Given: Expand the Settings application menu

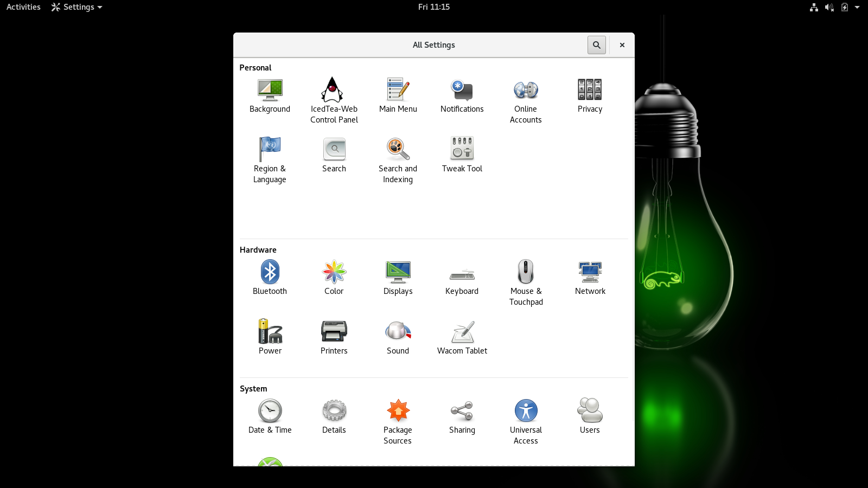Looking at the screenshot, I should [76, 7].
